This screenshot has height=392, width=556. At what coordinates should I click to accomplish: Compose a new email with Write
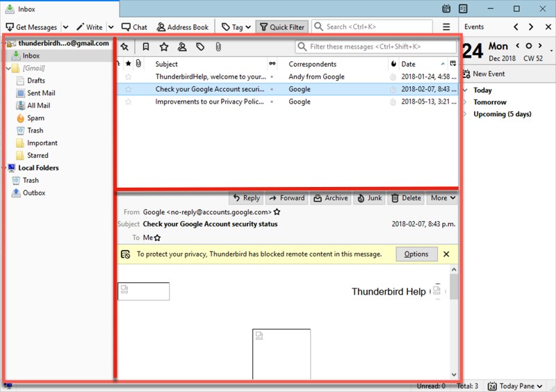click(x=90, y=27)
